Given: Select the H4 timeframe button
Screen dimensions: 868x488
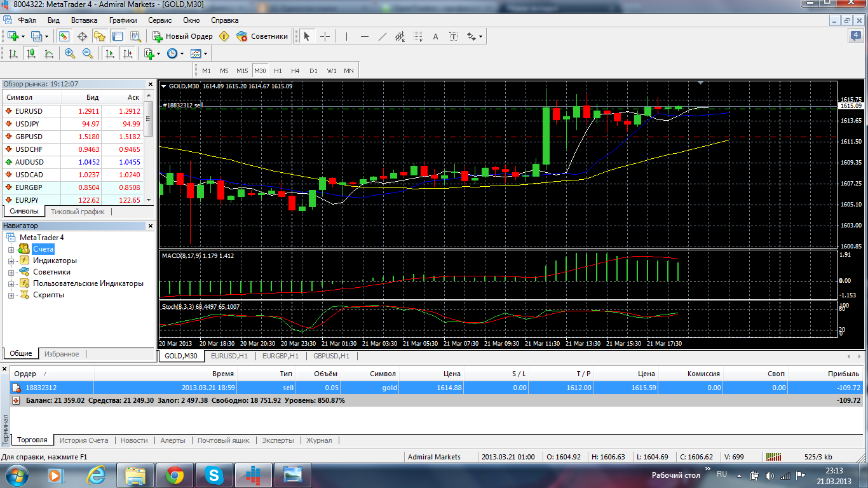Looking at the screenshot, I should (295, 71).
